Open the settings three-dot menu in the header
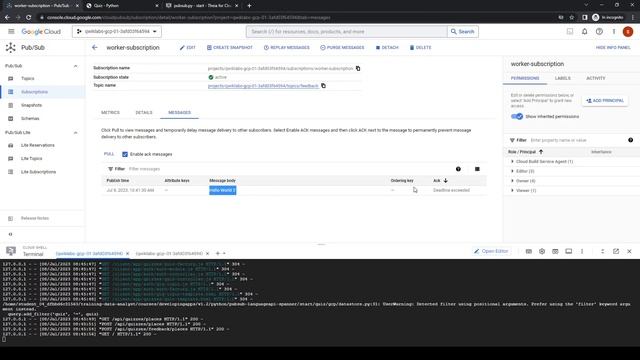This screenshot has height=360, width=640. tap(613, 31)
